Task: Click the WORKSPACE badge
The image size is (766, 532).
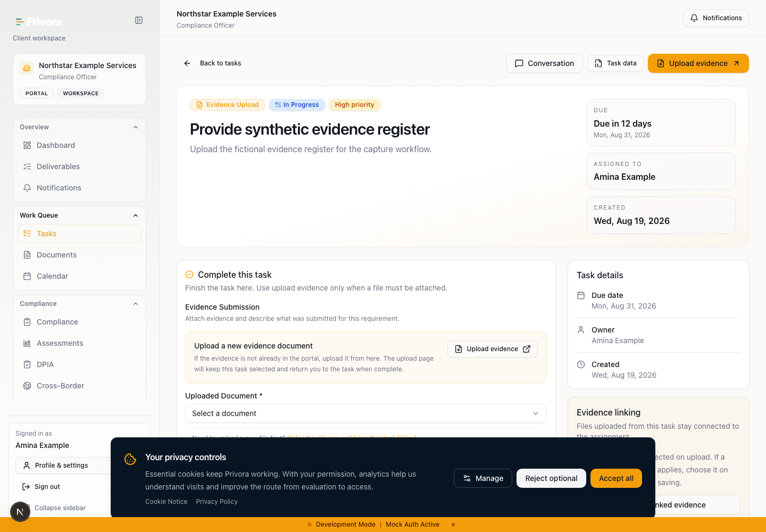Action: pyautogui.click(x=81, y=93)
